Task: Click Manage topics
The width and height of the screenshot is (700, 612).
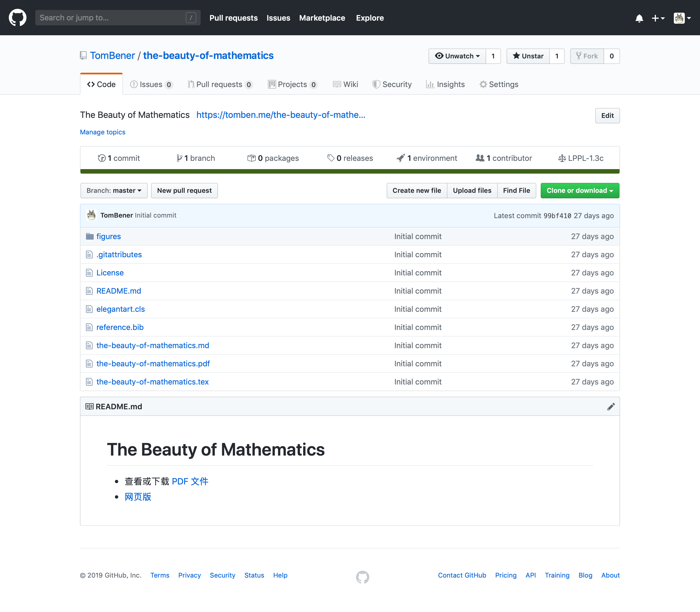Action: (x=103, y=132)
